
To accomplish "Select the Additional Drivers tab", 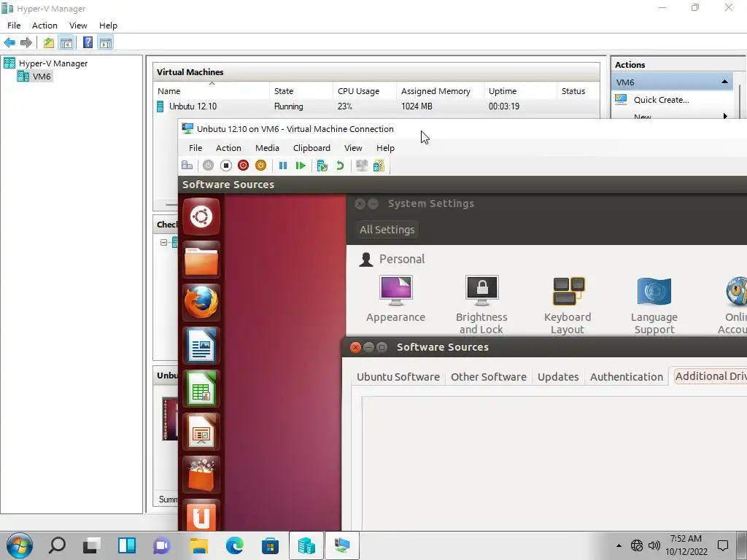I will [710, 376].
